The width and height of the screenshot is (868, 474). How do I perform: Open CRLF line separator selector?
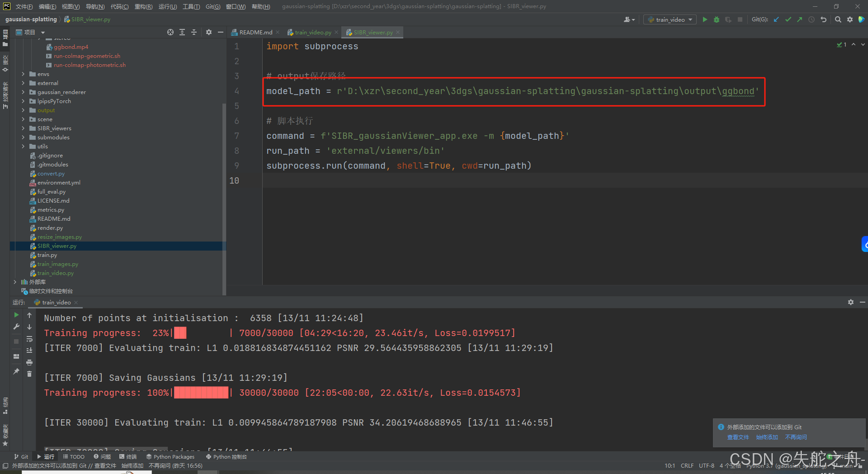pos(687,465)
